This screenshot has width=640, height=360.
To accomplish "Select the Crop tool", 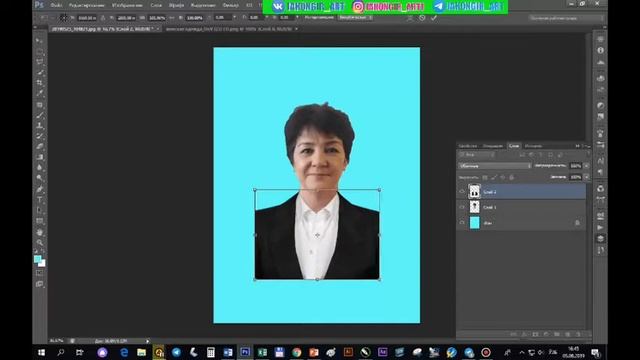I will pyautogui.click(x=40, y=83).
